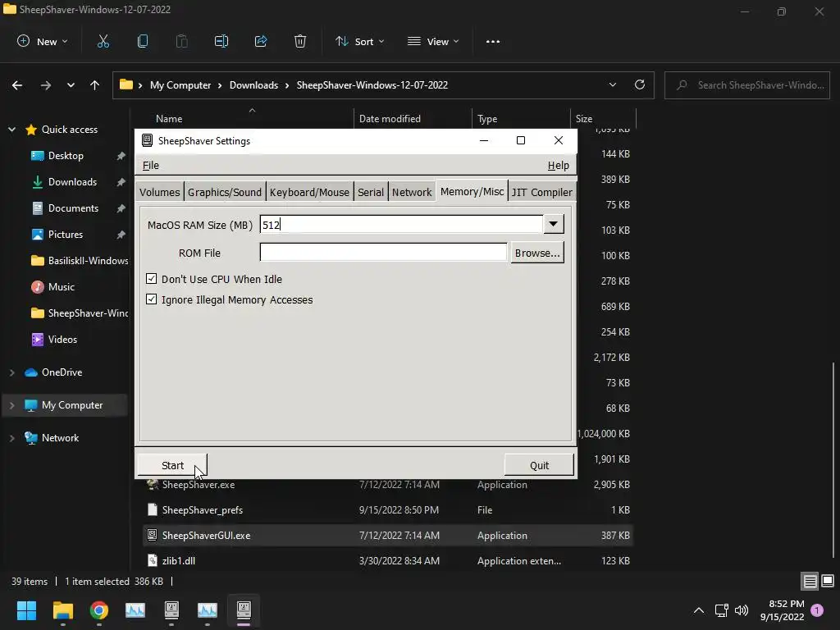The width and height of the screenshot is (840, 630).
Task: Switch to the Keyboard/Mouse tab
Action: [309, 192]
